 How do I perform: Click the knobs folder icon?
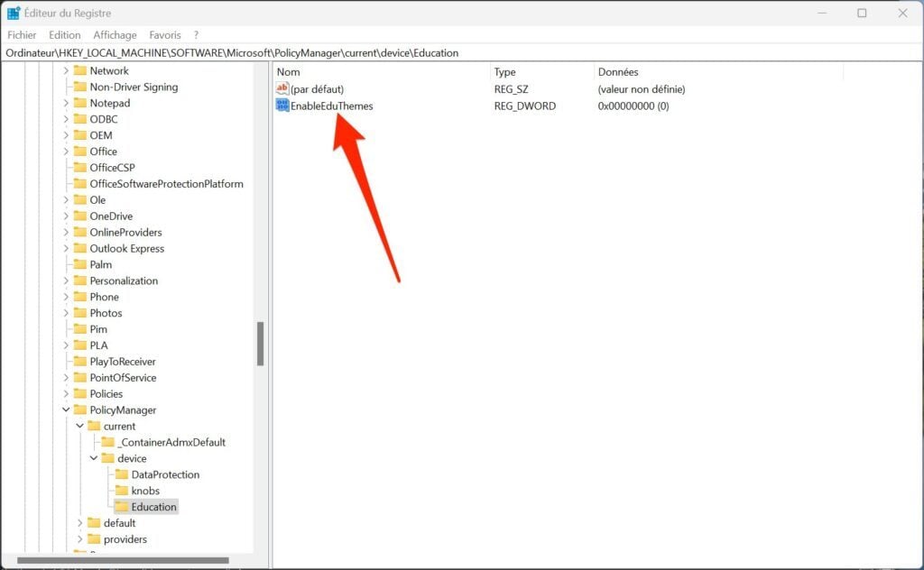click(122, 491)
